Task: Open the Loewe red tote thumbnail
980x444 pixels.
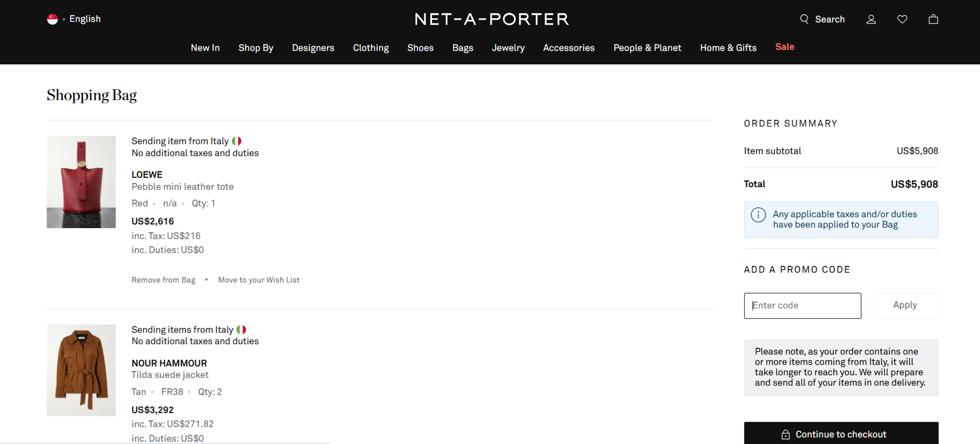Action: pos(81,182)
